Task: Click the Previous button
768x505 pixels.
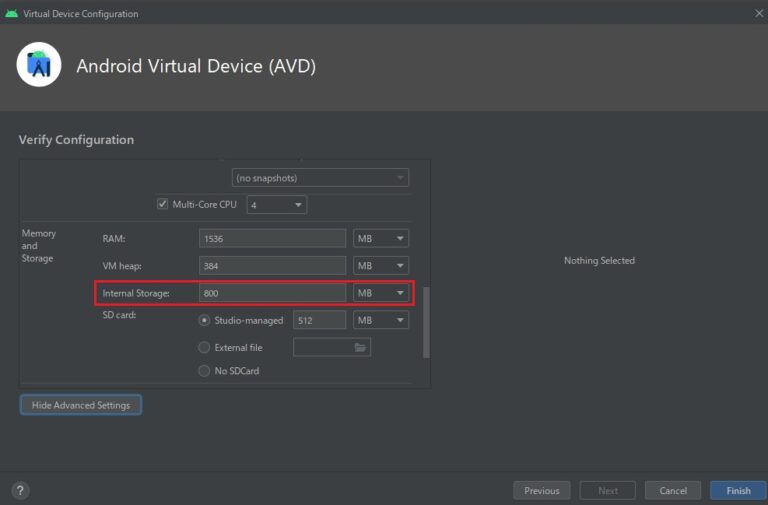Action: click(x=542, y=490)
